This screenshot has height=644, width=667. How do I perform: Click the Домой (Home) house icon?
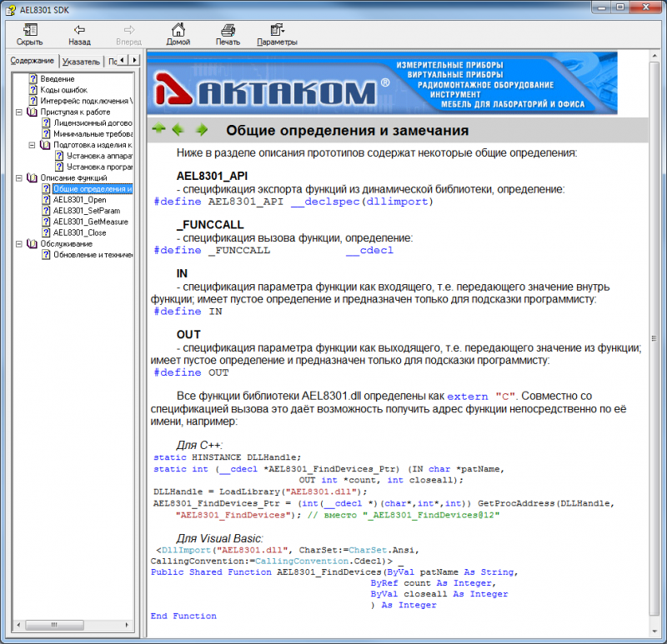(x=178, y=30)
